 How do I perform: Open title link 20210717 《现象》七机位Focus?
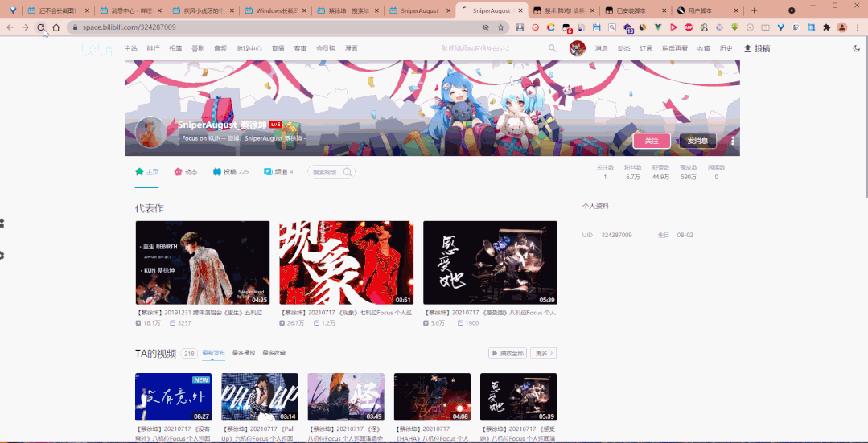345,313
